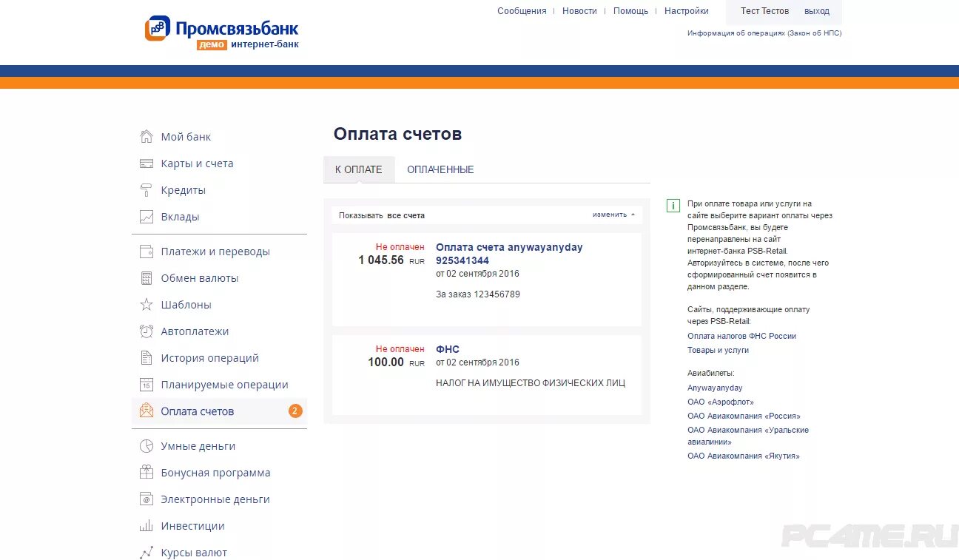This screenshot has height=560, width=959.
Task: Click the star icon beside Шаблоны
Action: [x=147, y=305]
